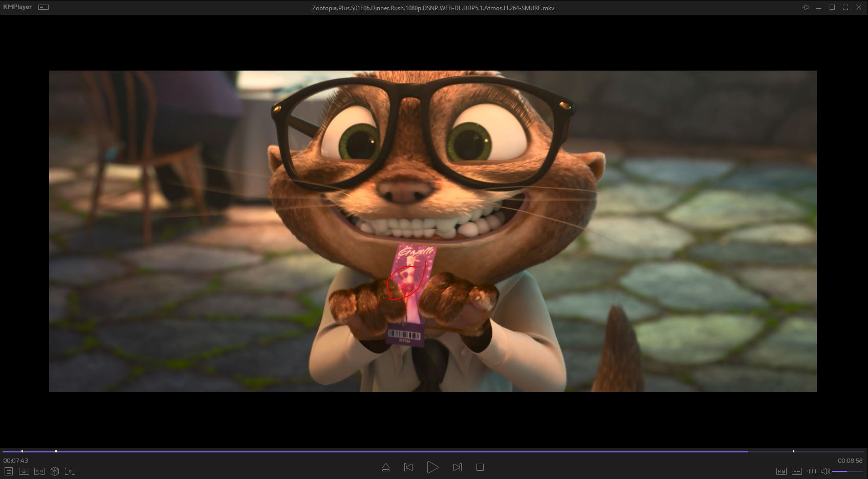
Task: Skip to the next track
Action: point(458,467)
